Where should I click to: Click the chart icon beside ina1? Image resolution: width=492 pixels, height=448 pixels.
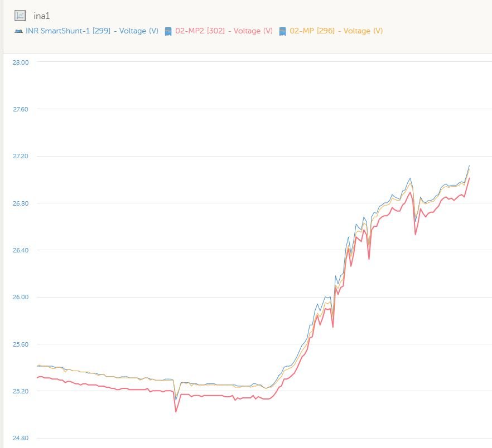[x=20, y=16]
